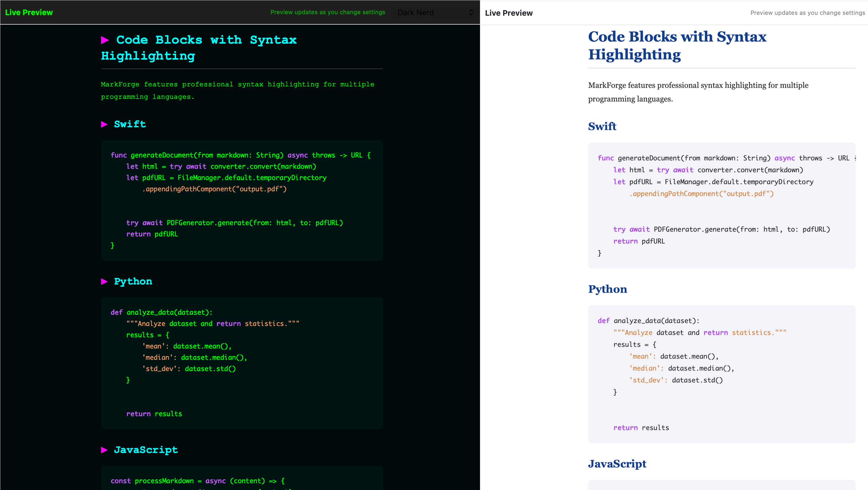Click cyan 'Swift' heading in dark preview
The height and width of the screenshot is (490, 868).
coord(130,124)
